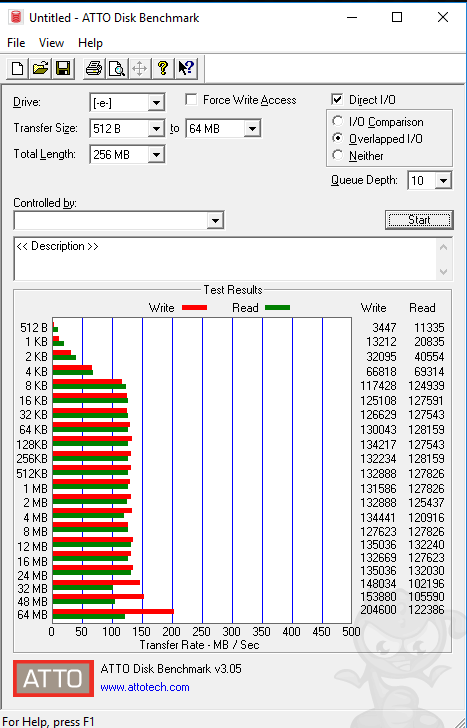Click the Description scrollbar up arrow
The image size is (467, 728).
point(443,247)
